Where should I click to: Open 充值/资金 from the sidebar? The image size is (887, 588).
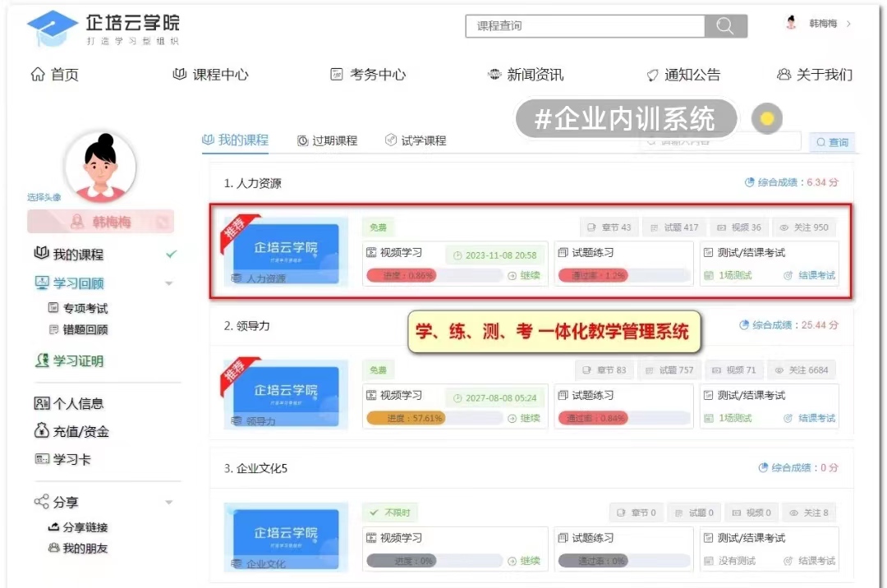pos(71,431)
